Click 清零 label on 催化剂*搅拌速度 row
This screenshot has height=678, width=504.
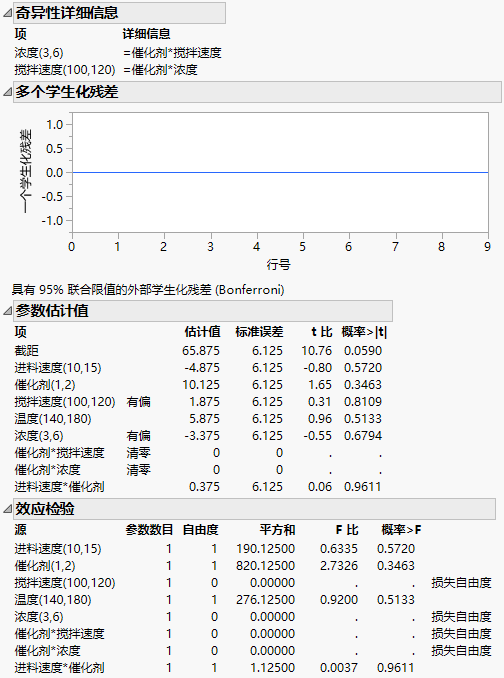pos(138,453)
